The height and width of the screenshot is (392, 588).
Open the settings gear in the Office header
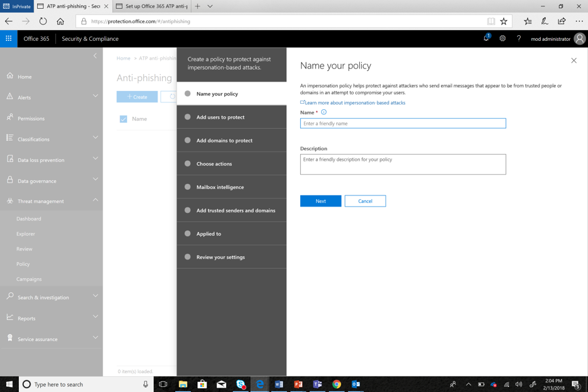click(503, 38)
